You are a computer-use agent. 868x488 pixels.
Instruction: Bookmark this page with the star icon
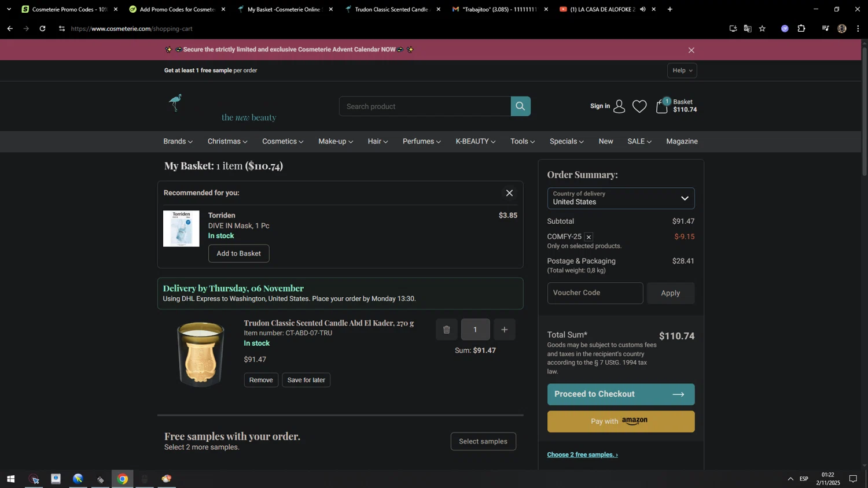pyautogui.click(x=762, y=28)
